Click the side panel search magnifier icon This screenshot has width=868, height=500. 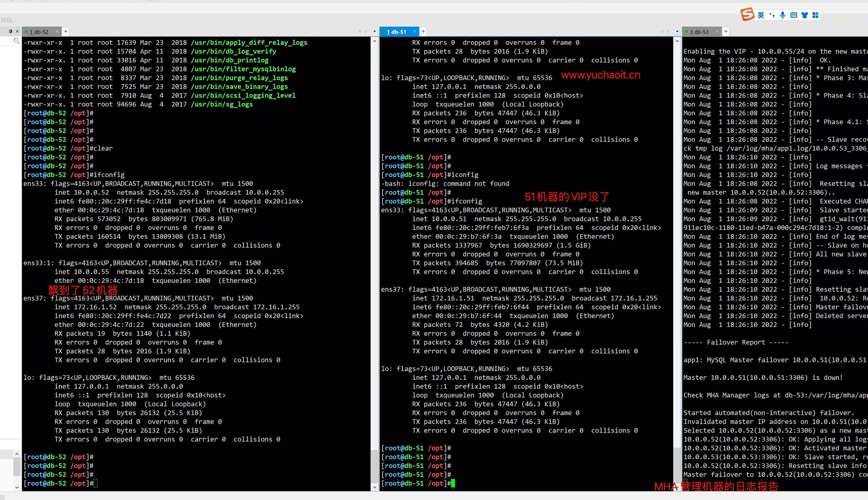click(x=16, y=41)
